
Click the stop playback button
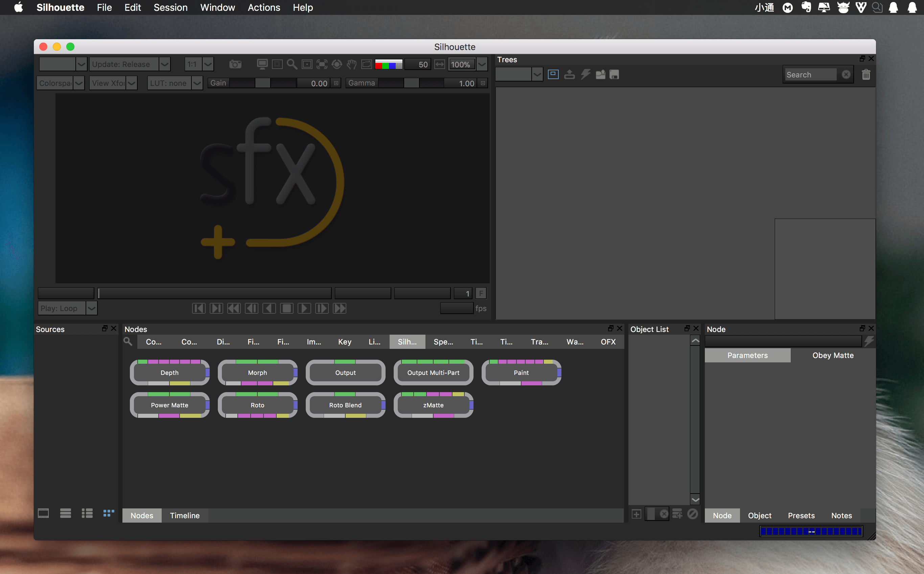(x=287, y=308)
